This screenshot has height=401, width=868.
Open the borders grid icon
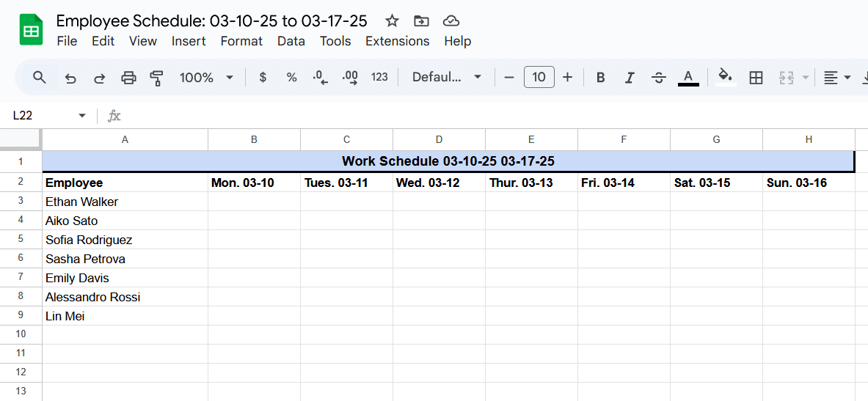click(x=756, y=78)
